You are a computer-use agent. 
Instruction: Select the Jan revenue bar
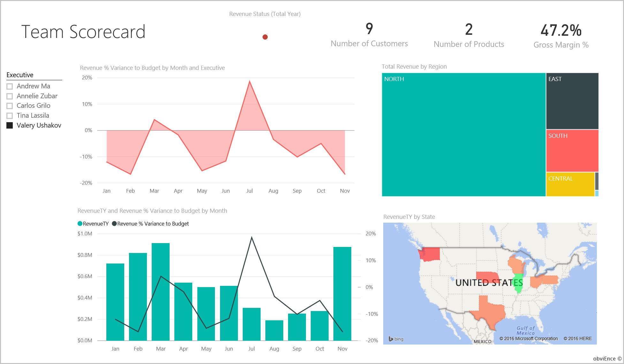115,302
